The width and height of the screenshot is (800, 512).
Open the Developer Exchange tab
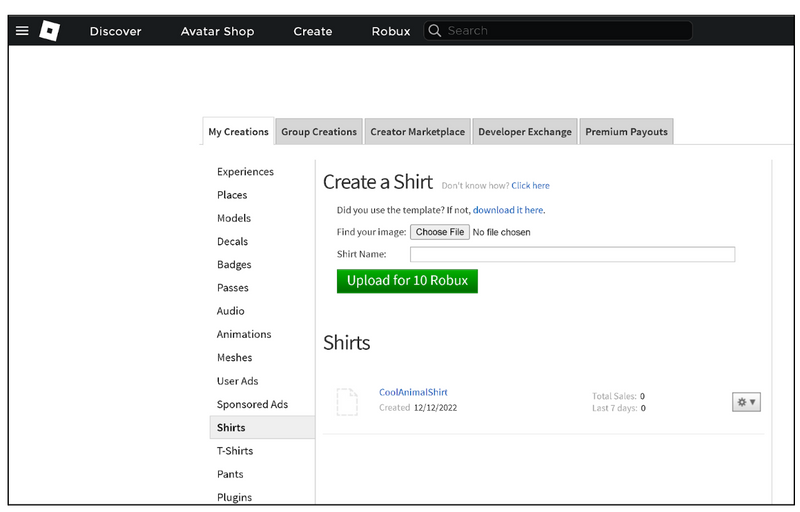point(524,132)
